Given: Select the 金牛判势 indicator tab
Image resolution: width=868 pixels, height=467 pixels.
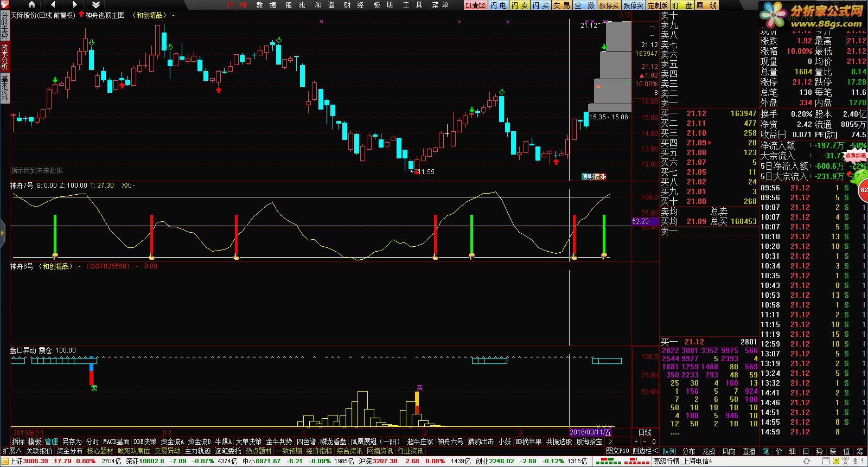Looking at the screenshot, I should (279, 442).
